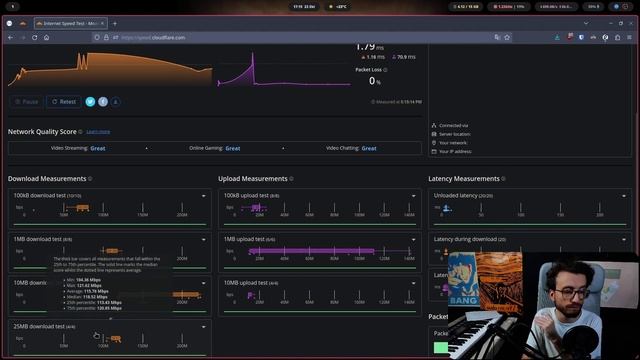
Task: Click the info icon beside Network Quality Score
Action: pyautogui.click(x=80, y=132)
